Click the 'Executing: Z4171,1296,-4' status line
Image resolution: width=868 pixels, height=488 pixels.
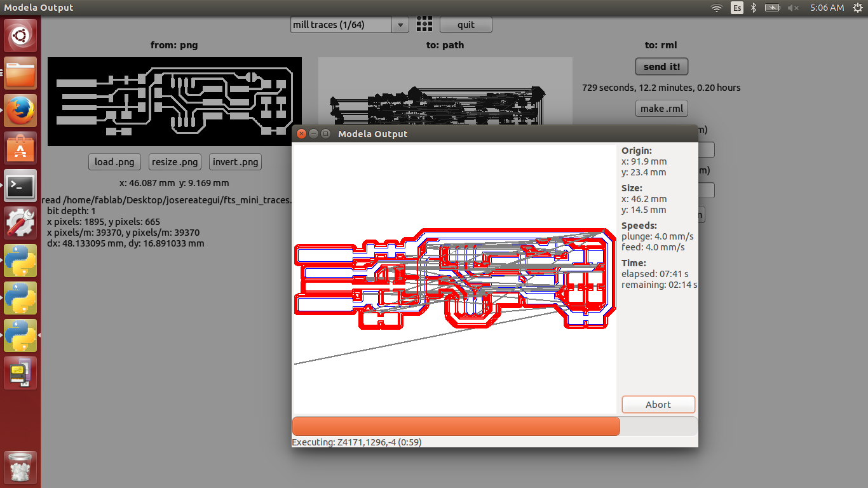tap(356, 442)
